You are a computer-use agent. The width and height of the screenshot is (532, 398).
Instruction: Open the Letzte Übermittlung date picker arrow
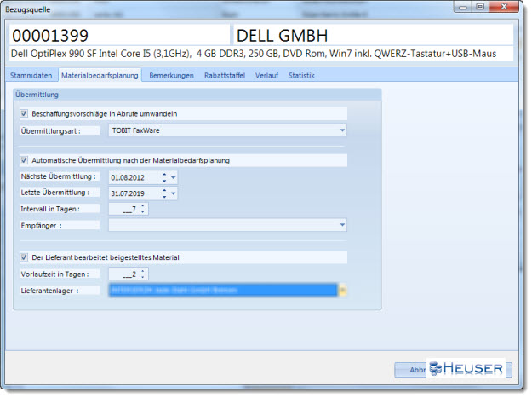(x=173, y=193)
